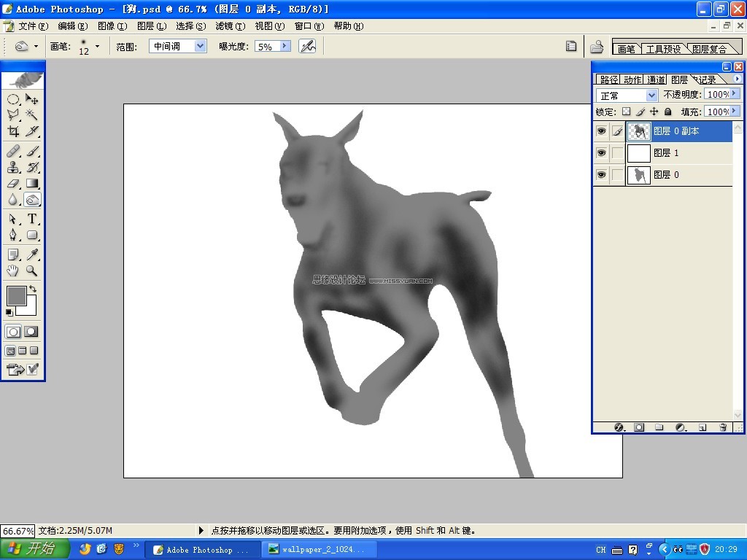The image size is (747, 560).
Task: Open the 不透明度 opacity slider arrow
Action: click(735, 94)
